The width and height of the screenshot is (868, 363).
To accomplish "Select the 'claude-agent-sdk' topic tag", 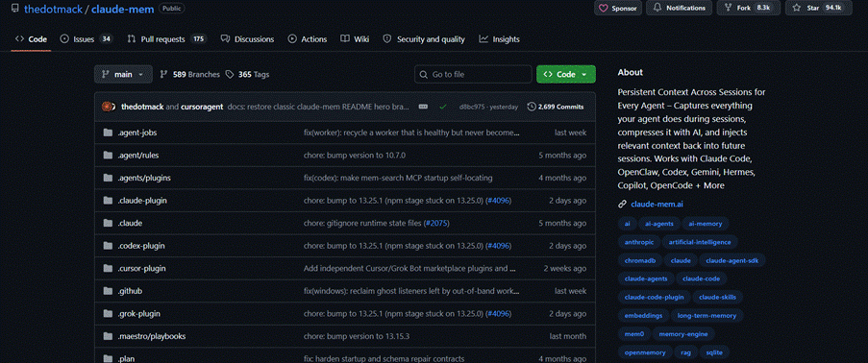I will pyautogui.click(x=732, y=260).
